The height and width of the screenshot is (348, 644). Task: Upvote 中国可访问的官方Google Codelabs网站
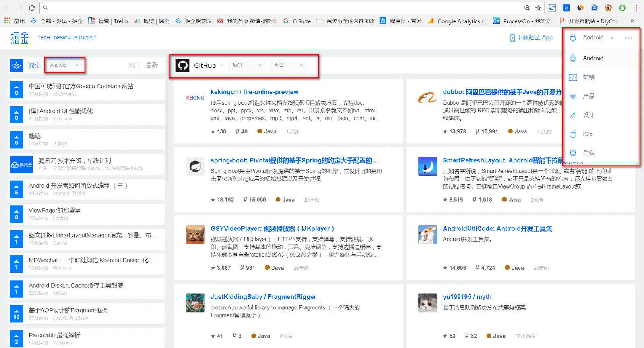point(17,90)
